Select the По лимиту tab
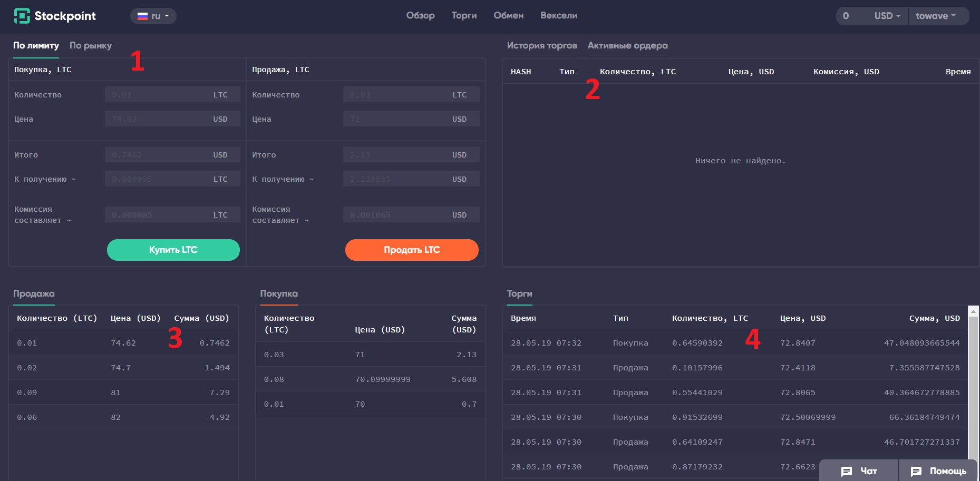This screenshot has height=481, width=980. tap(36, 45)
